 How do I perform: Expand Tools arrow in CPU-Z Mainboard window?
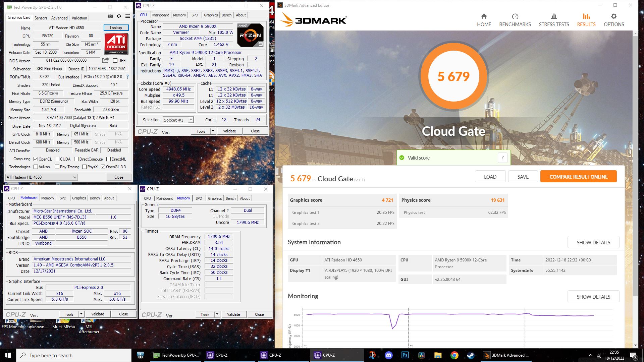click(x=81, y=314)
